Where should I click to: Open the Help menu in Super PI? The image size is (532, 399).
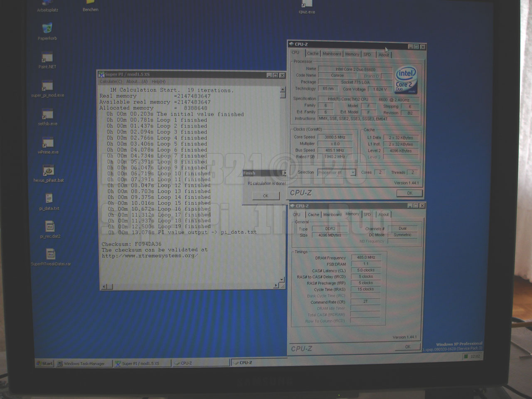click(158, 81)
